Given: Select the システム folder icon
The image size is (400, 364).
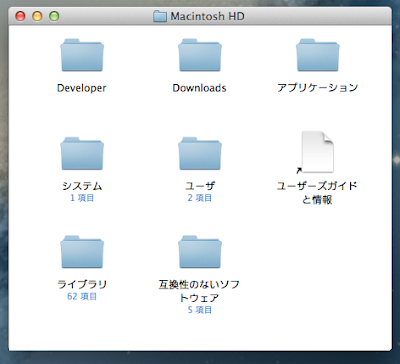Looking at the screenshot, I should click(82, 154).
